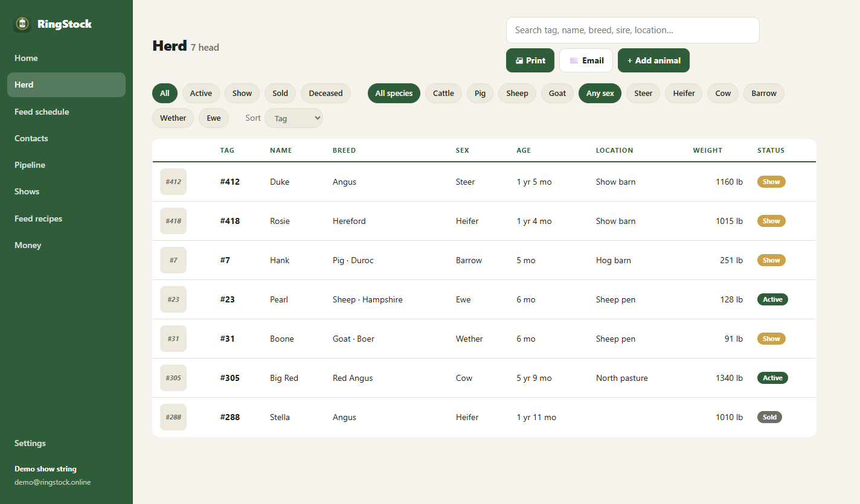Click the RingStock logo icon

[x=22, y=24]
